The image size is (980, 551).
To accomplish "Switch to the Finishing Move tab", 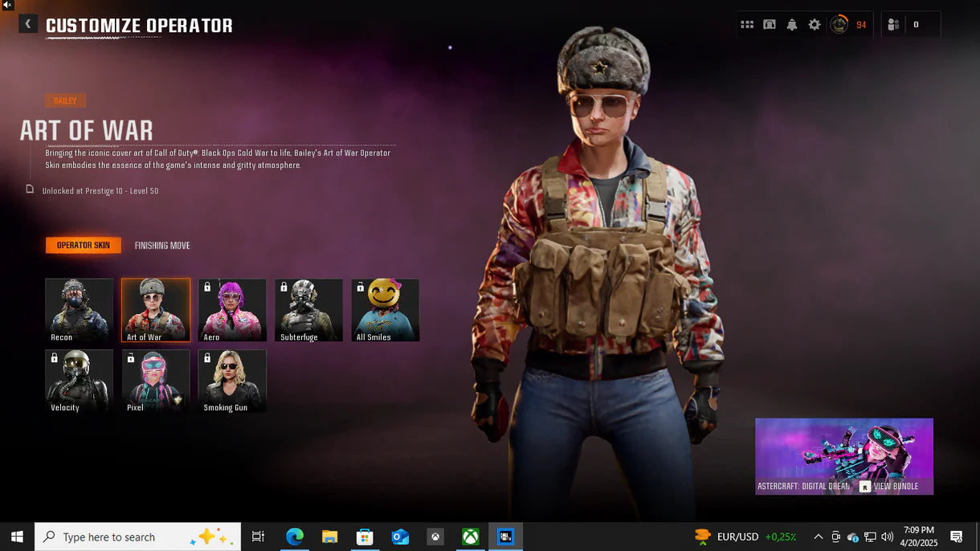I will click(162, 246).
